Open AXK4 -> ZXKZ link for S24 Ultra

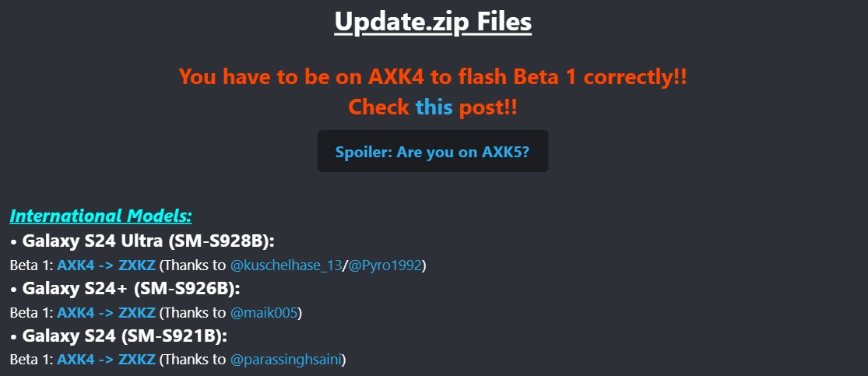pos(106,265)
